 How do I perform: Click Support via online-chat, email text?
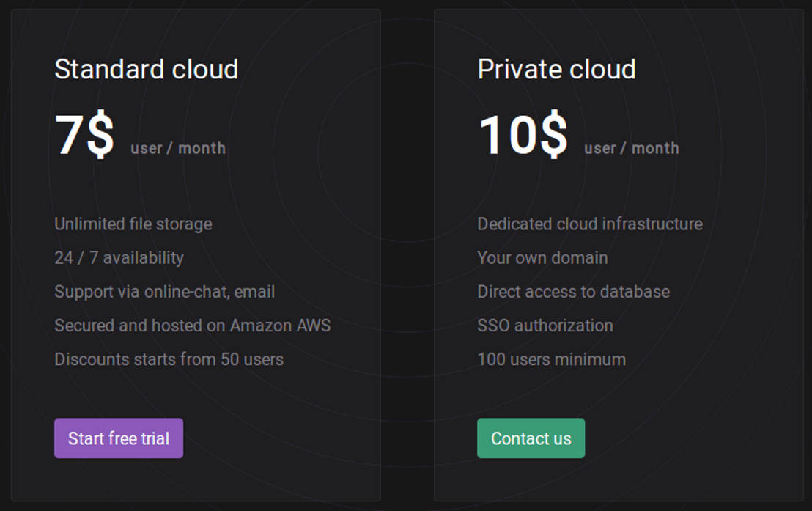pyautogui.click(x=164, y=291)
